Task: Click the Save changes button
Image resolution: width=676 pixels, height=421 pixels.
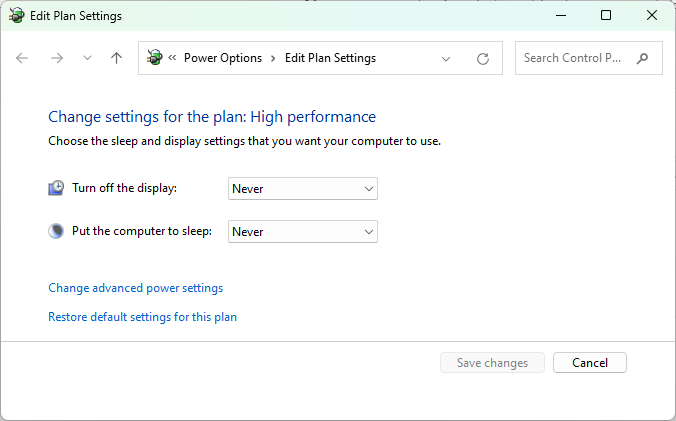Action: coord(492,363)
